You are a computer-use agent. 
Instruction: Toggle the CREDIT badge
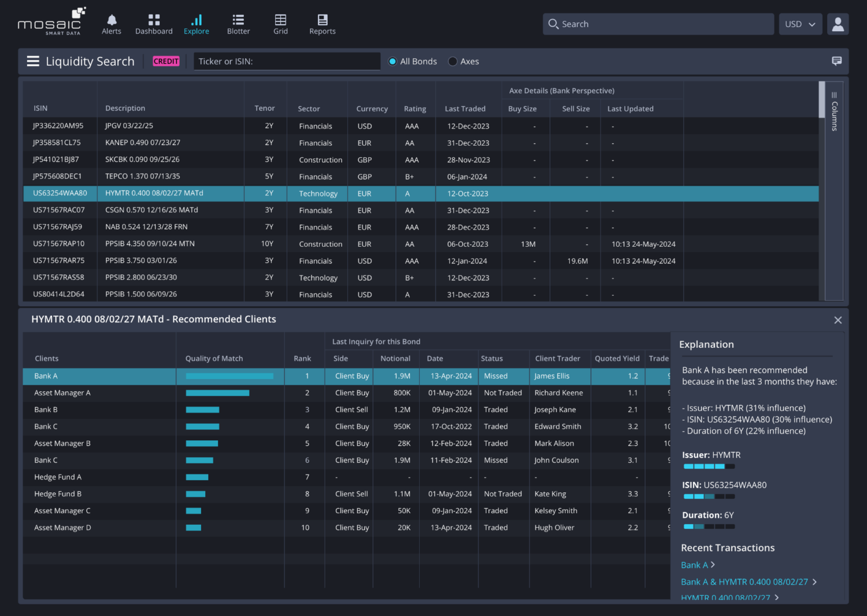tap(166, 61)
